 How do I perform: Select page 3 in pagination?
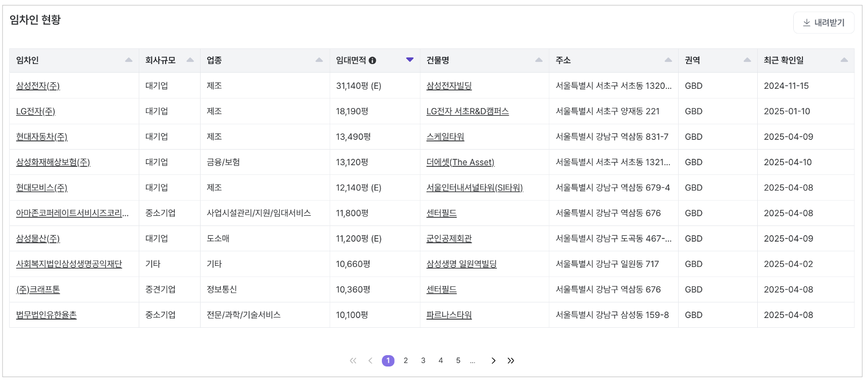[423, 361]
